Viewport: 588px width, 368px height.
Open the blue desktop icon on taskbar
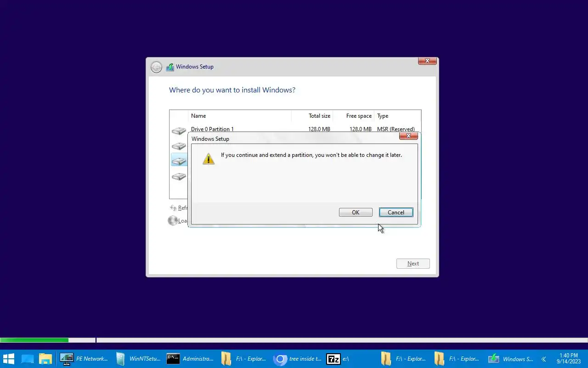click(x=28, y=359)
